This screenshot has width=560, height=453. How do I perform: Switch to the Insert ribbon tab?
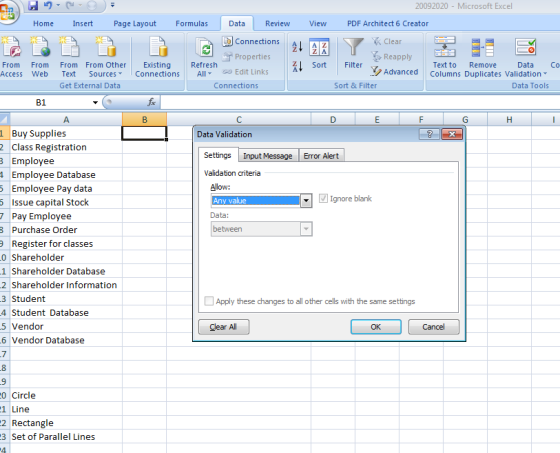pyautogui.click(x=82, y=24)
